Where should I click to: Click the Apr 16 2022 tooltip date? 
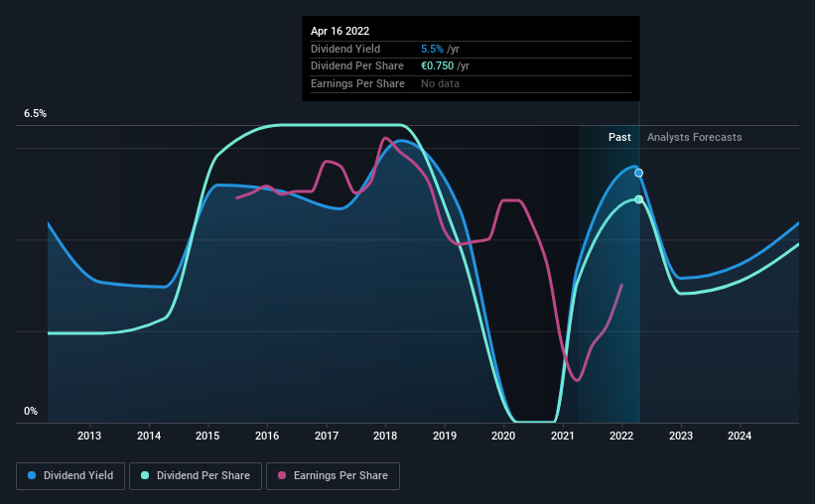coord(340,31)
